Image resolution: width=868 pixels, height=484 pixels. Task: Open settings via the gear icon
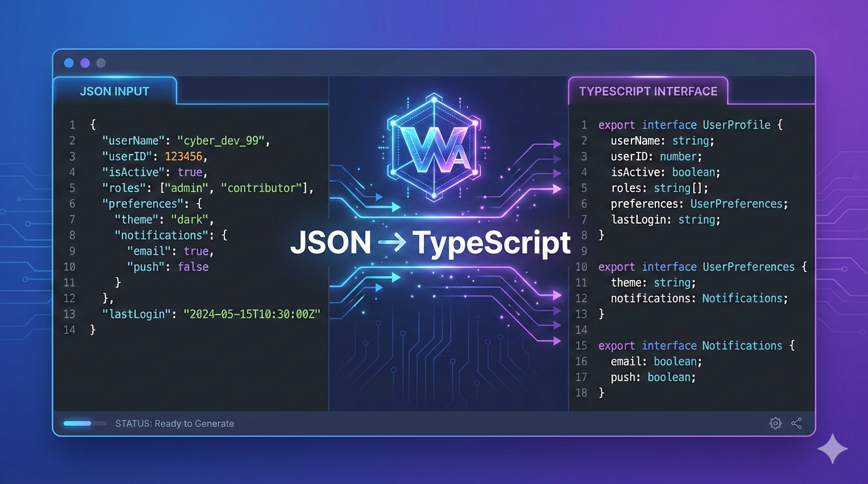pos(775,423)
